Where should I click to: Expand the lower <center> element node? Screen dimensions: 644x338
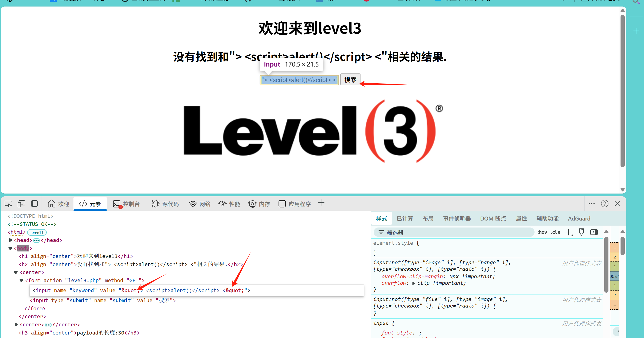pyautogui.click(x=16, y=325)
